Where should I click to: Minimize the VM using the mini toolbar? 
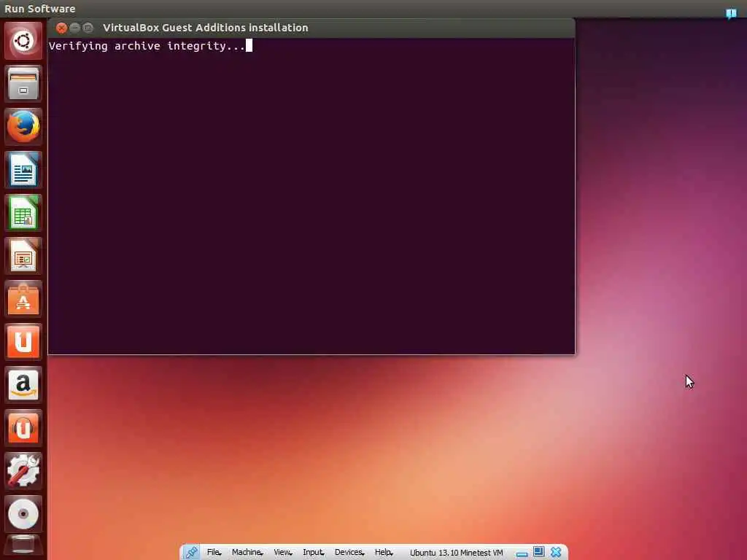click(x=522, y=553)
